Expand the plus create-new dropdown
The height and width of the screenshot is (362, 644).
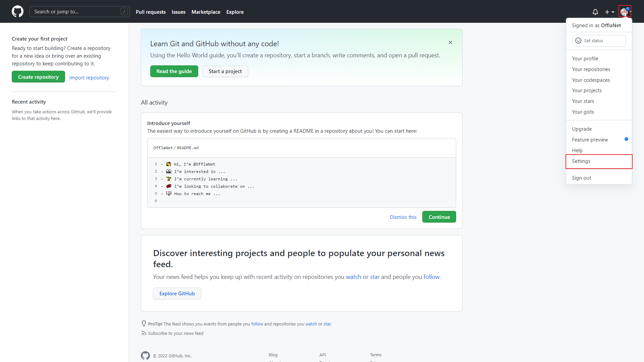coord(609,12)
